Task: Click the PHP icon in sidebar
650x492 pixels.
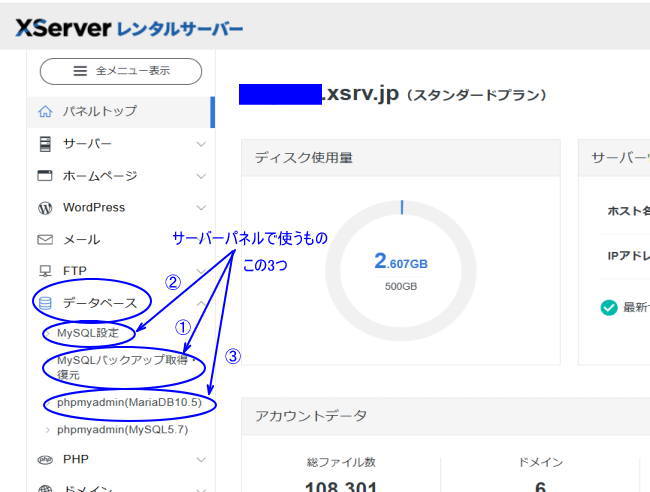Action: pyautogui.click(x=45, y=460)
